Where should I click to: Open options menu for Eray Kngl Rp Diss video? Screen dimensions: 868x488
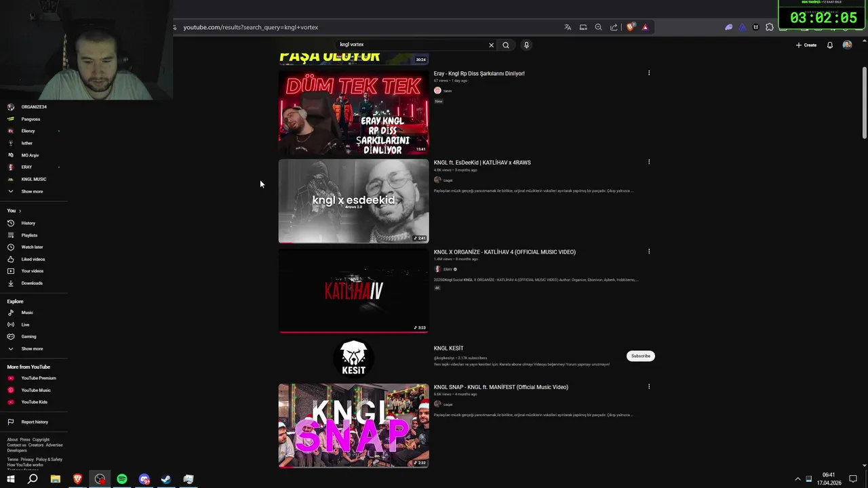(x=649, y=73)
